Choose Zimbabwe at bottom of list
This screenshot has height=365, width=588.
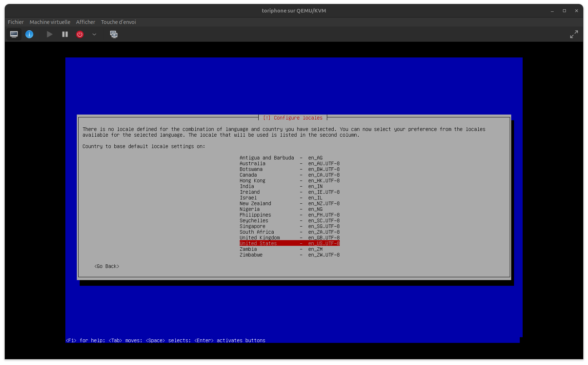[x=251, y=255]
